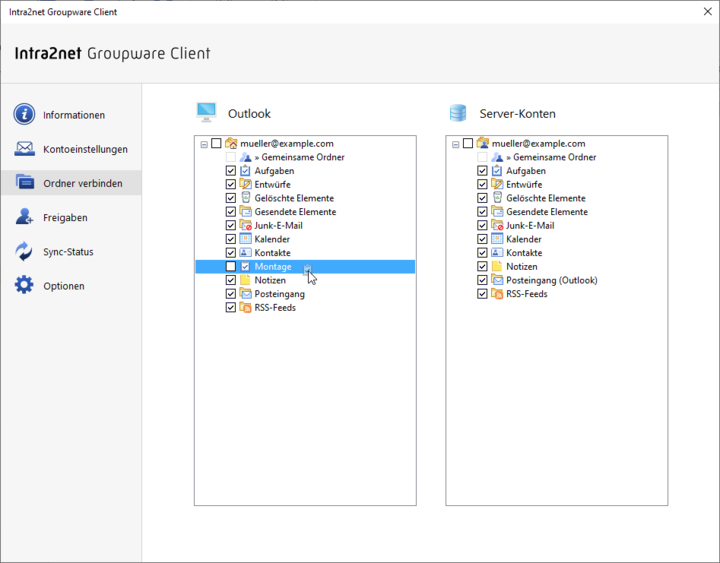
Task: Uncheck Kontakte checkbox in Server-Konten tree
Action: point(482,253)
